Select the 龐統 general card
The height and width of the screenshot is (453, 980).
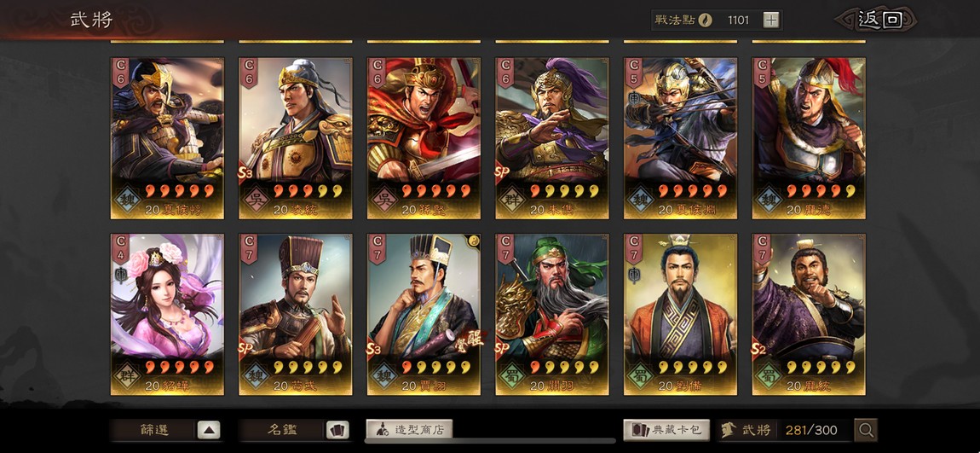[x=809, y=315]
